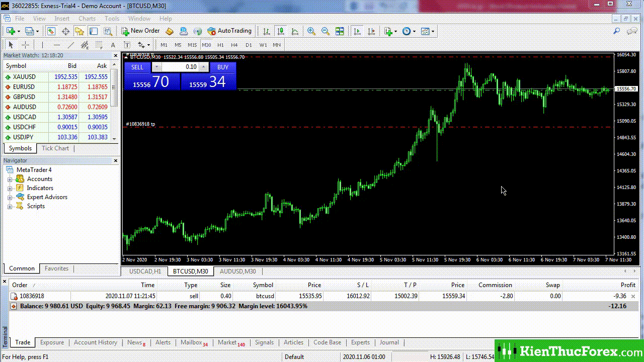
Task: Expand the Scripts tree node
Action: coord(10,206)
